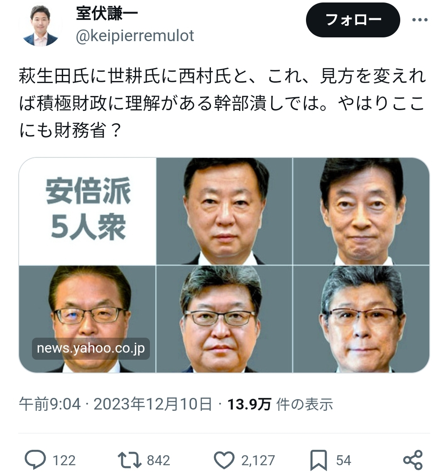The height and width of the screenshot is (476, 448).
Task: Click the bottom right portrait with glasses
Action: click(x=361, y=319)
